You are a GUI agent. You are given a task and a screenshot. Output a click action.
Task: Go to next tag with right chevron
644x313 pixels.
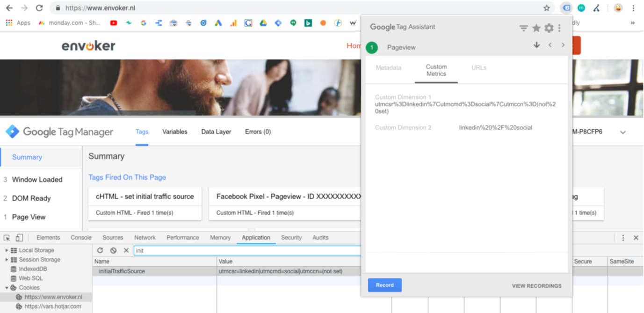pos(563,45)
